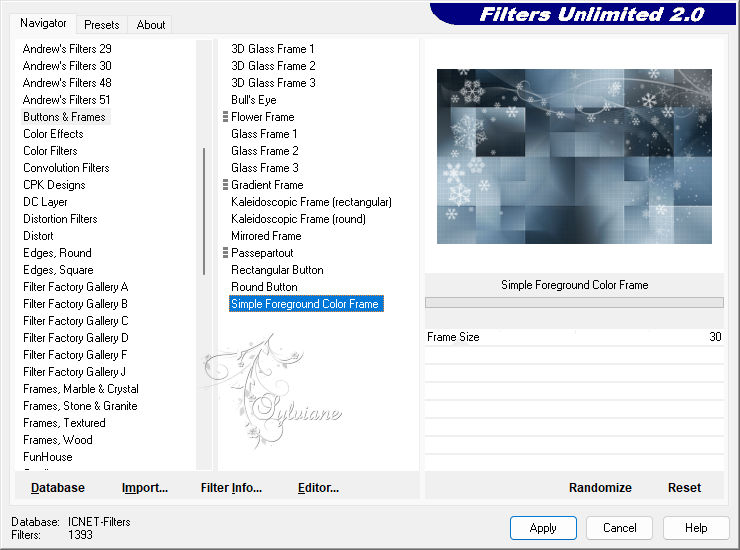Click the Frame Size slider

pyautogui.click(x=574, y=337)
